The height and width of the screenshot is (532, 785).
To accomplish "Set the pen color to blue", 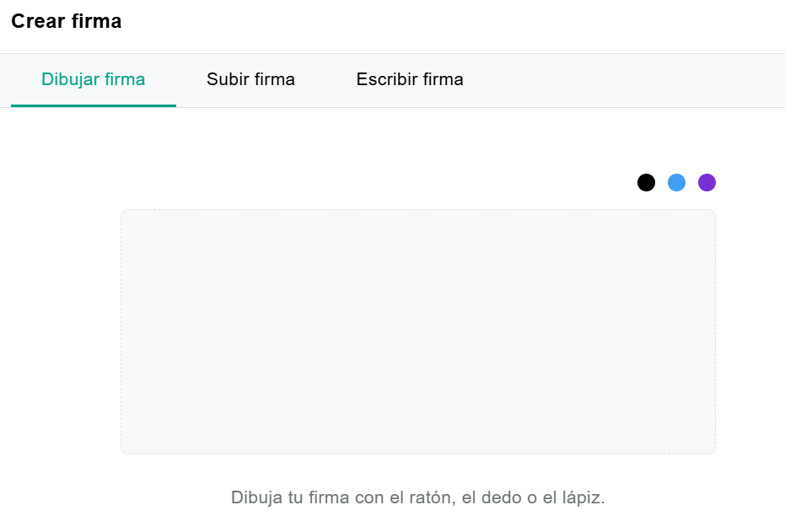I will (676, 182).
